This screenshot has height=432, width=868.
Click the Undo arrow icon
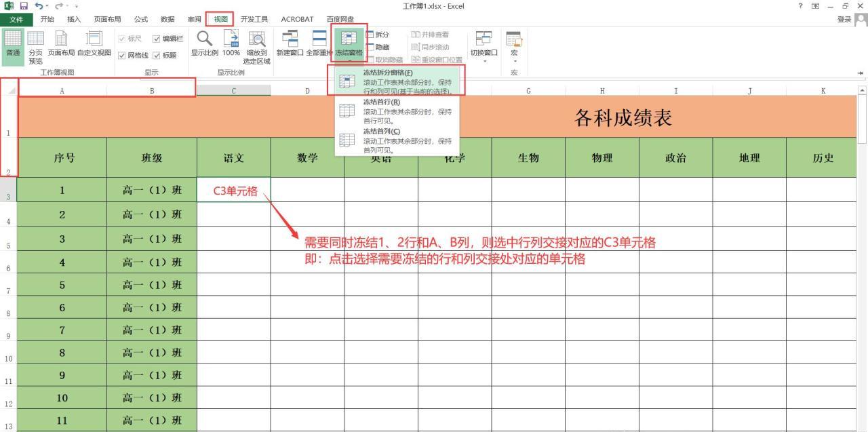39,6
